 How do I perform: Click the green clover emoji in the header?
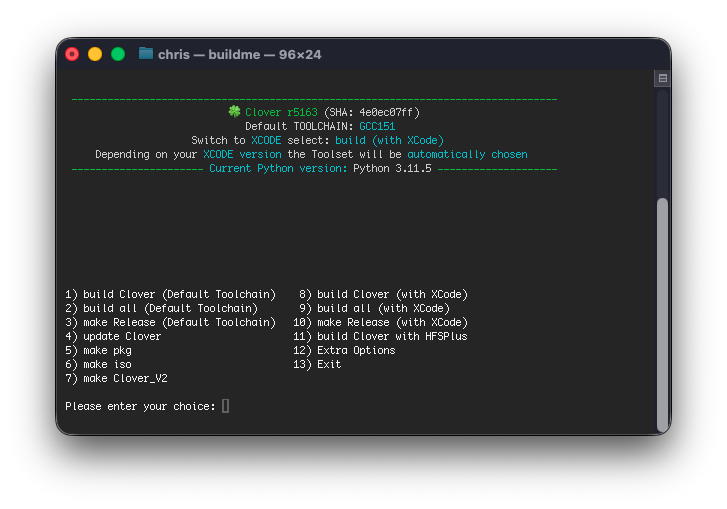click(235, 112)
